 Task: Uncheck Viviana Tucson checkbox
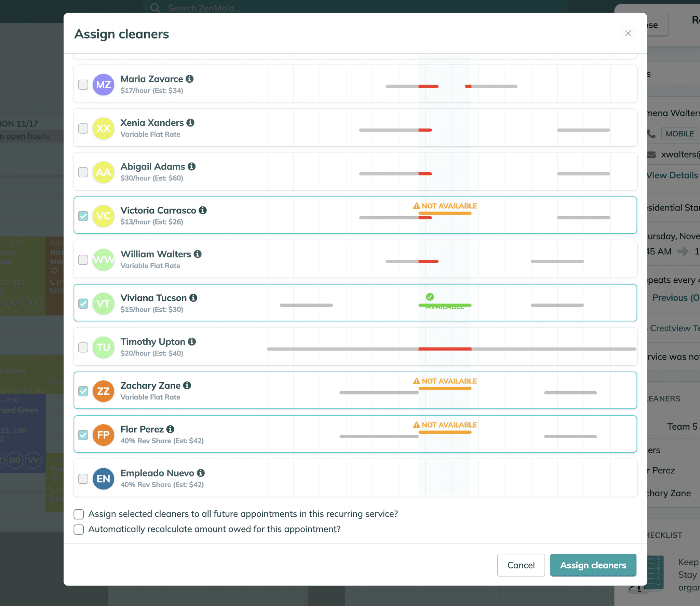[83, 303]
